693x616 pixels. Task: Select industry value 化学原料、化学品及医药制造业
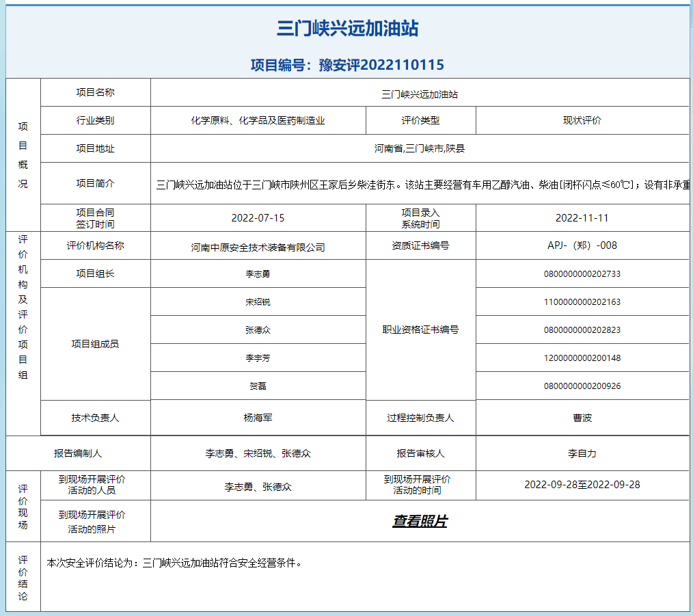pyautogui.click(x=258, y=120)
